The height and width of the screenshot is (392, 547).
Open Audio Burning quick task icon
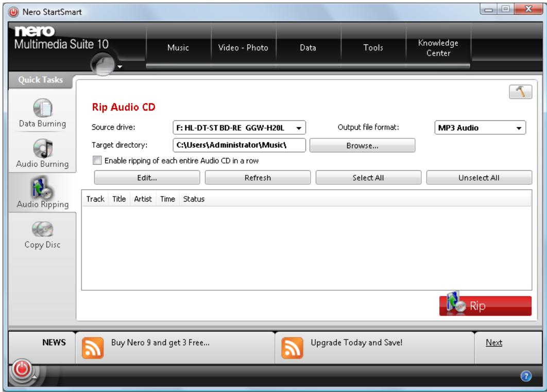tap(43, 148)
